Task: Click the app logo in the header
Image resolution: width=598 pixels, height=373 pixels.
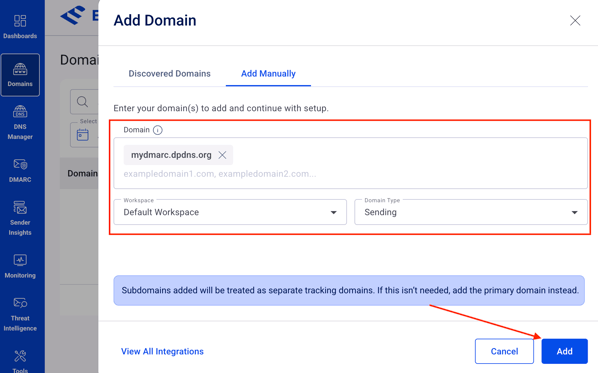Action: pyautogui.click(x=73, y=15)
